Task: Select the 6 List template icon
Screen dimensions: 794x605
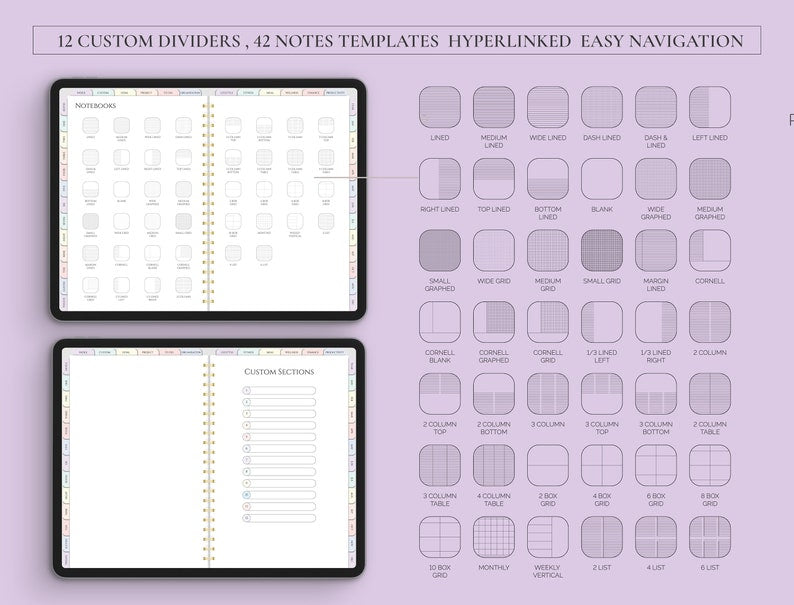Action: (710, 537)
